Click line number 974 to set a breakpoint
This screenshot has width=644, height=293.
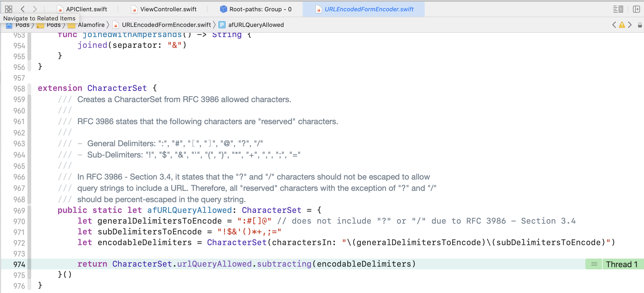tap(19, 264)
